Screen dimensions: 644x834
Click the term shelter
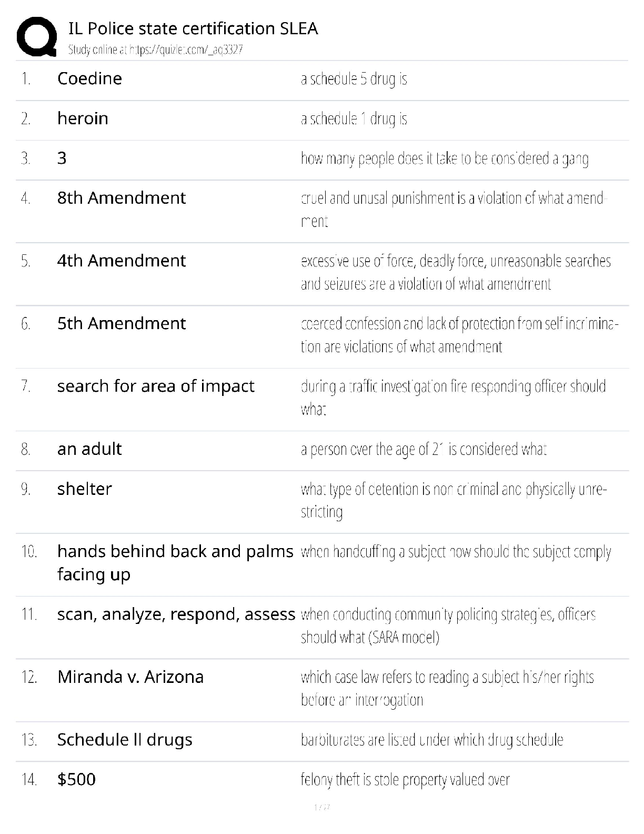[x=85, y=489]
